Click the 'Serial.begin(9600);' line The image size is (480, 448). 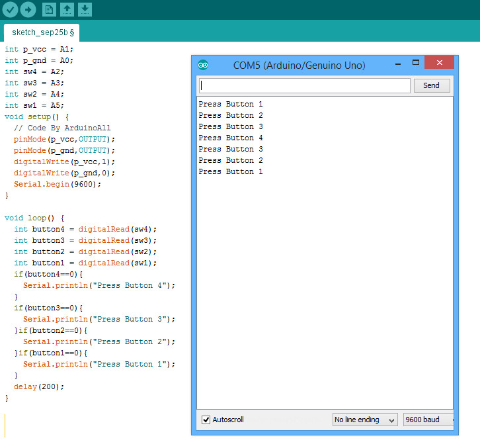[x=58, y=184]
